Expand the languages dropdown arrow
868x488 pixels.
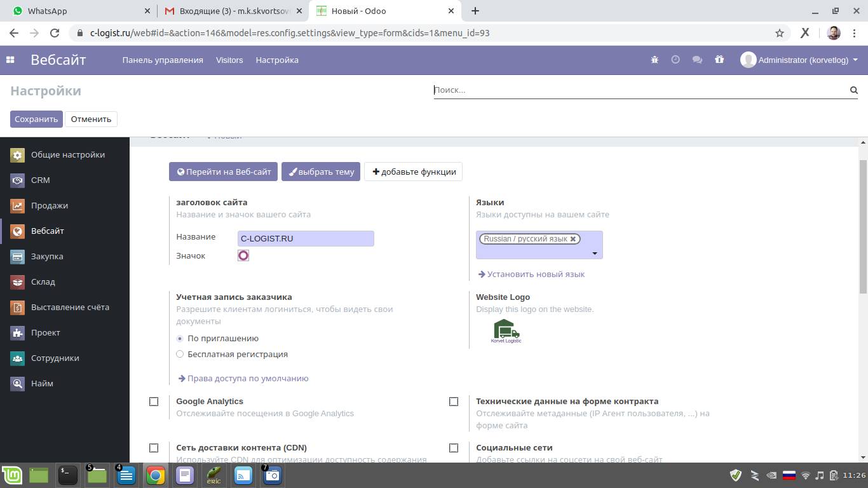(595, 254)
